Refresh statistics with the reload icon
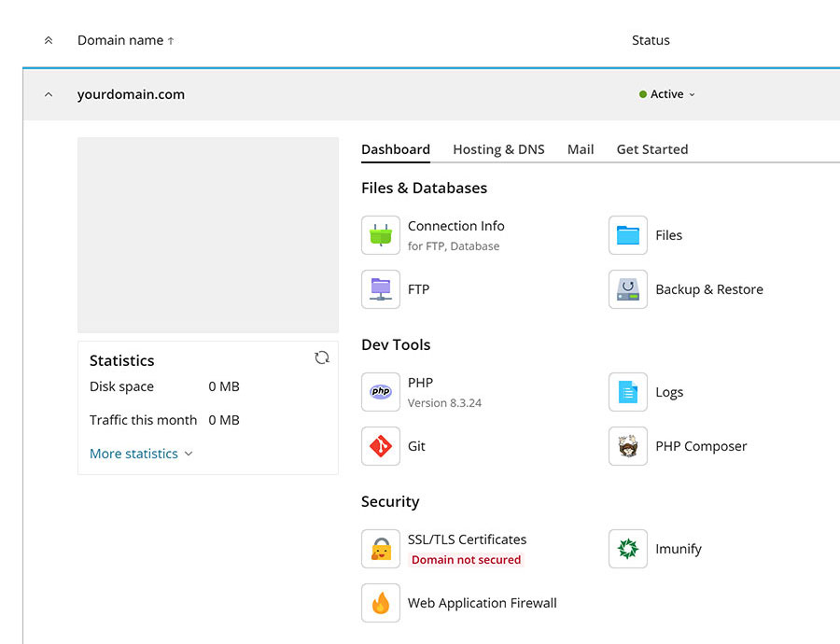Viewport: 840px width, 644px height. (322, 357)
